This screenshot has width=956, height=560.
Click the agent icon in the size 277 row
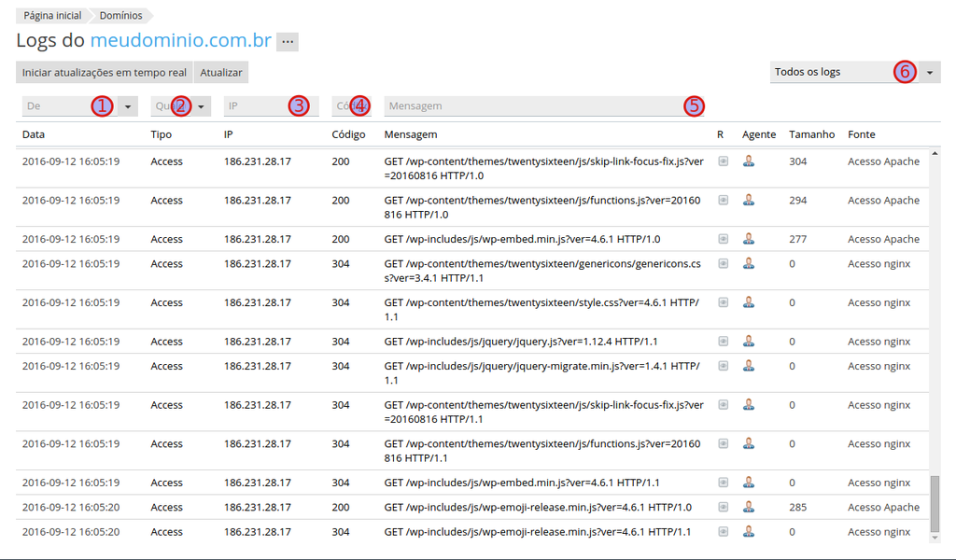[x=748, y=239]
